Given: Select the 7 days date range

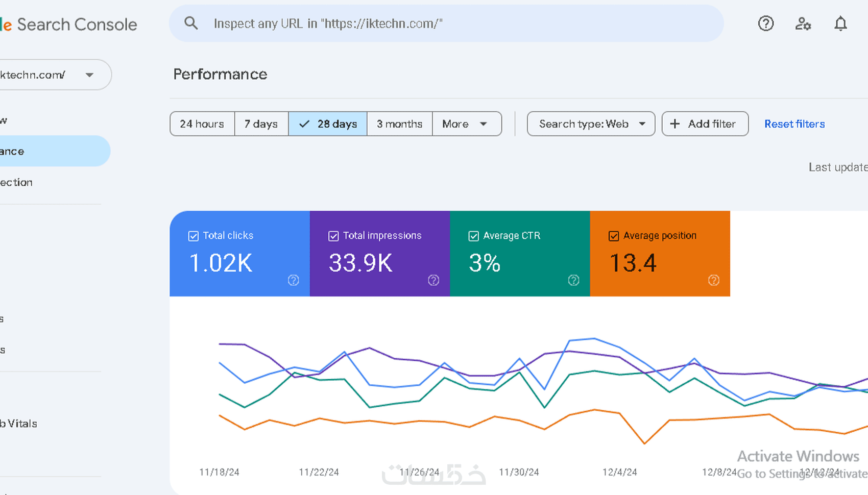Looking at the screenshot, I should click(261, 124).
